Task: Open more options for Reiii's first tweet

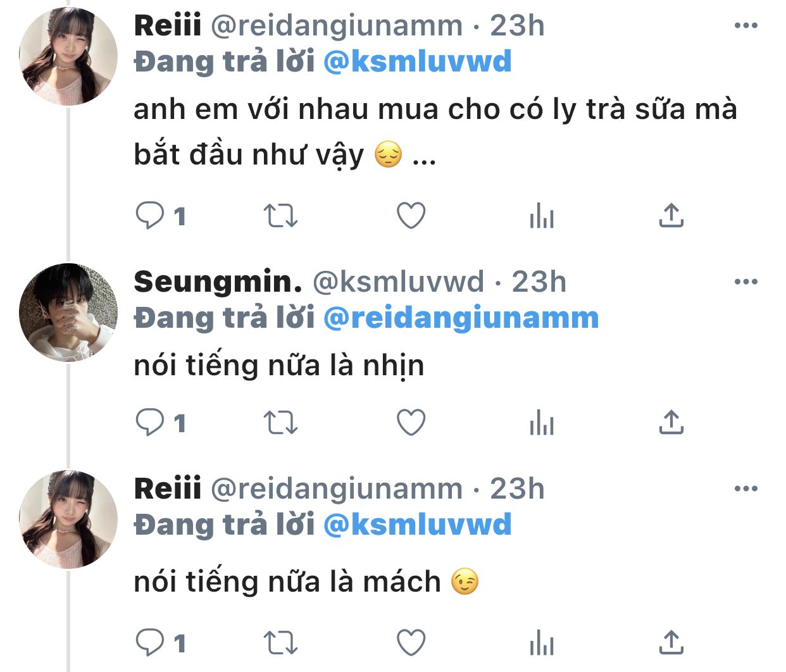Action: [x=745, y=26]
